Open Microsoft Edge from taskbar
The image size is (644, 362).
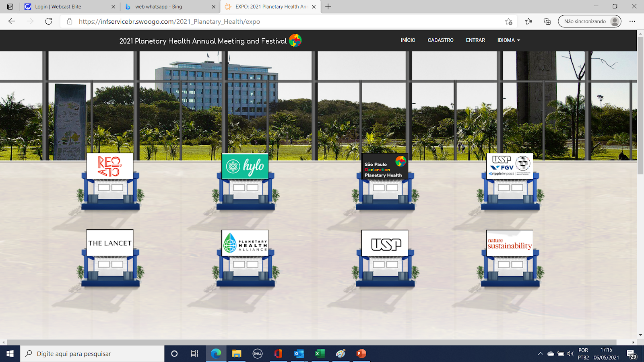[x=216, y=354]
